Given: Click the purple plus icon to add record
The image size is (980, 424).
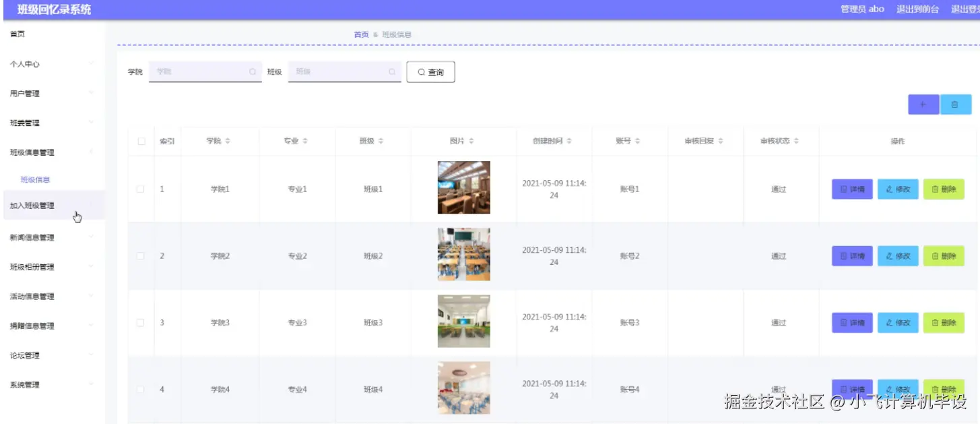Looking at the screenshot, I should (x=923, y=104).
